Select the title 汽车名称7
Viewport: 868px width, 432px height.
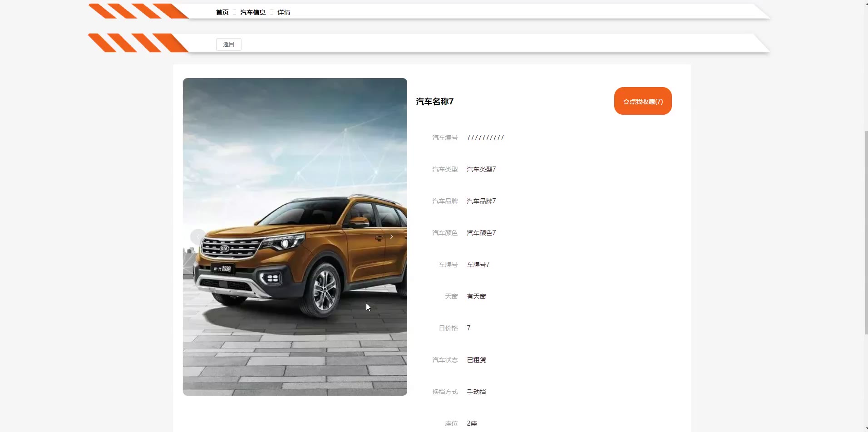coord(435,102)
